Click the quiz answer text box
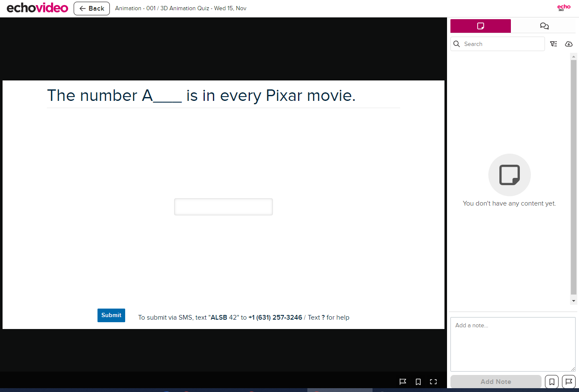The height and width of the screenshot is (392, 579). pyautogui.click(x=224, y=207)
